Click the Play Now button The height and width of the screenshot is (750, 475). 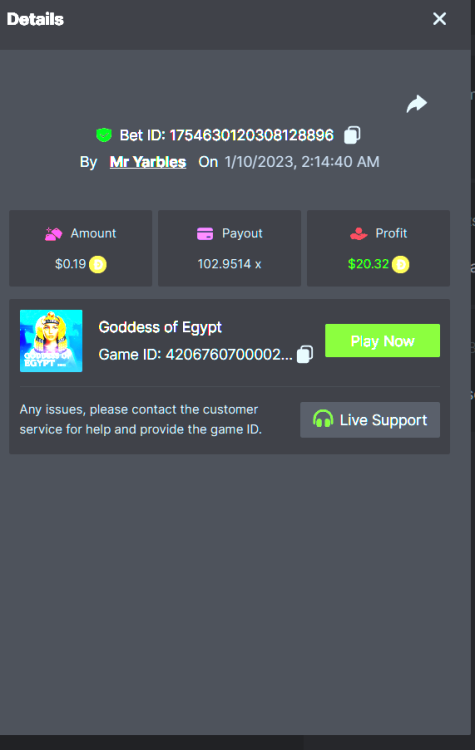tap(382, 341)
